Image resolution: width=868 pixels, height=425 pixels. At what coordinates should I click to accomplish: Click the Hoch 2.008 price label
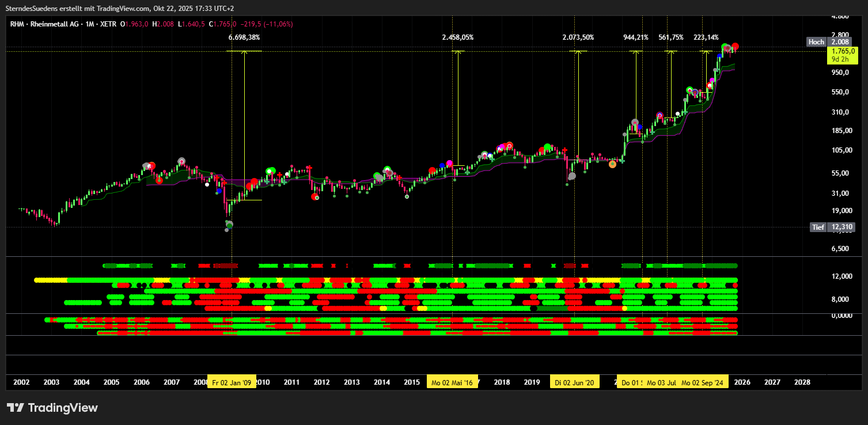pos(829,41)
